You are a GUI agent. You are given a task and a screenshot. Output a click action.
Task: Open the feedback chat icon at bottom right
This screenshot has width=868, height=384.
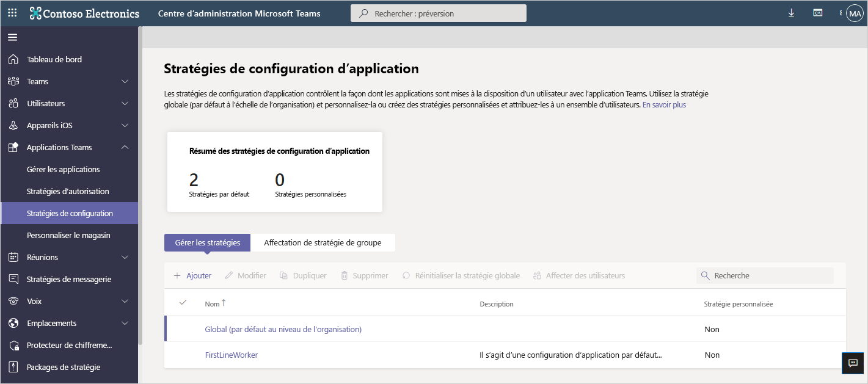point(853,362)
